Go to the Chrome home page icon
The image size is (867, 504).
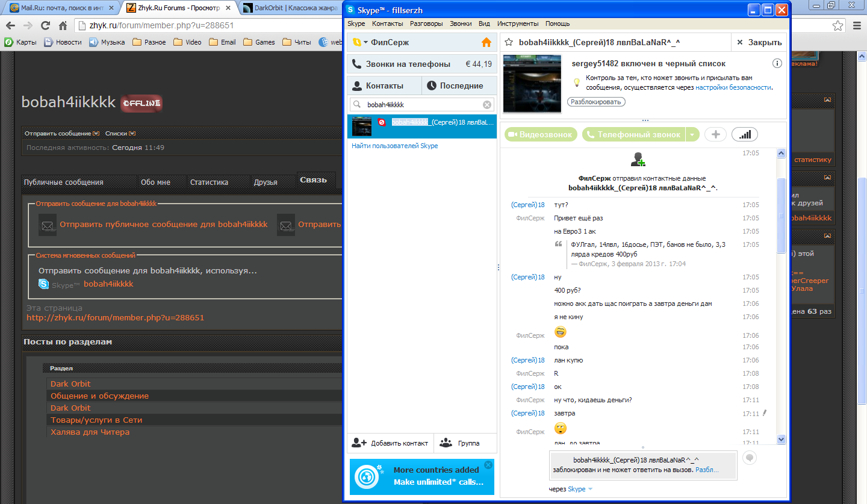pos(63,26)
